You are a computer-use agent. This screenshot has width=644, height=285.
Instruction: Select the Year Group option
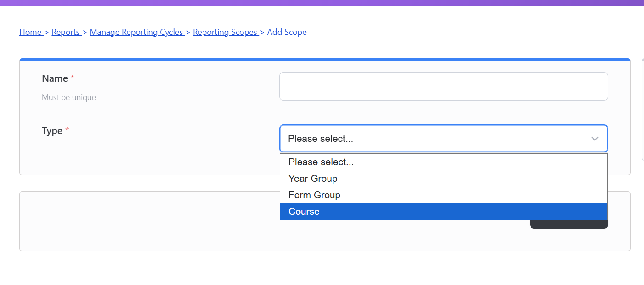point(313,179)
